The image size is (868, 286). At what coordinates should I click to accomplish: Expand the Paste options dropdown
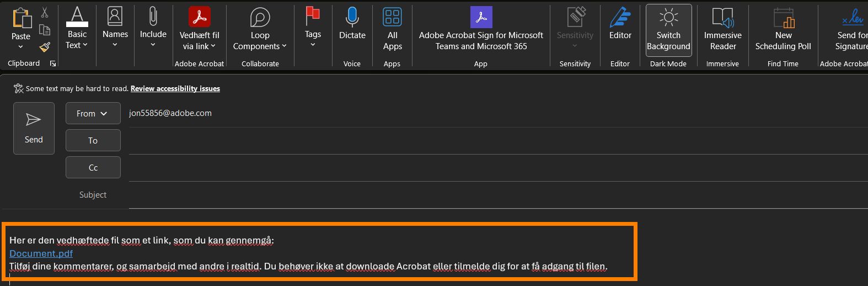[21, 47]
